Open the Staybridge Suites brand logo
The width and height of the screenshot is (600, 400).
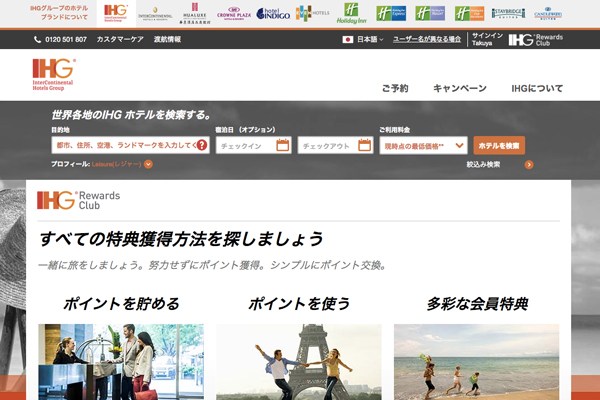pyautogui.click(x=509, y=13)
